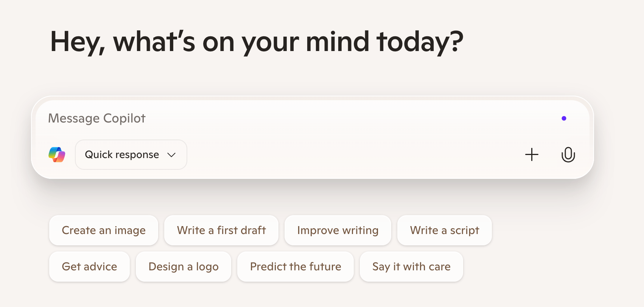Viewport: 644px width, 307px height.
Task: Select the Write a script chip
Action: coord(445,230)
